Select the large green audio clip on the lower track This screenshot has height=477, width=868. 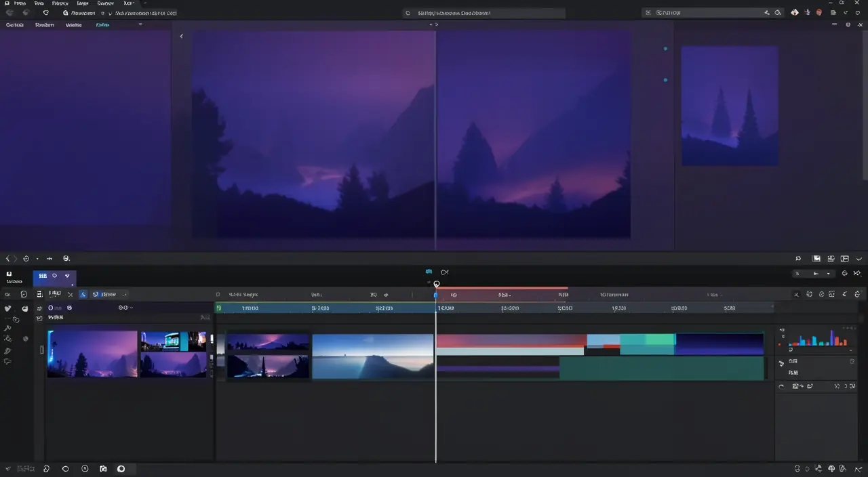[x=661, y=368]
